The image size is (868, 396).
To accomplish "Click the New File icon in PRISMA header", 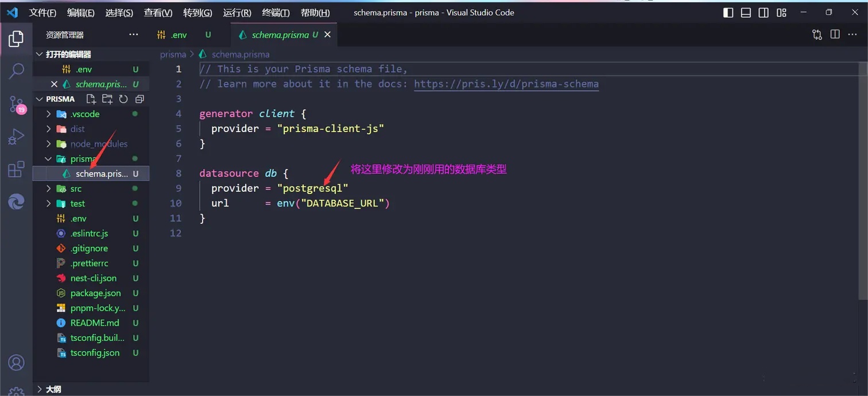I will click(x=91, y=99).
